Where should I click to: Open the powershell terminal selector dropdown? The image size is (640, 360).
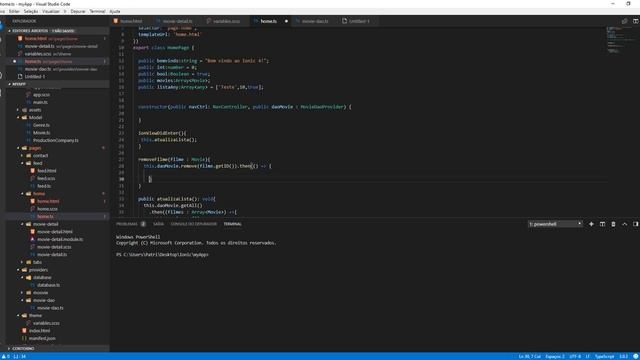click(x=555, y=224)
